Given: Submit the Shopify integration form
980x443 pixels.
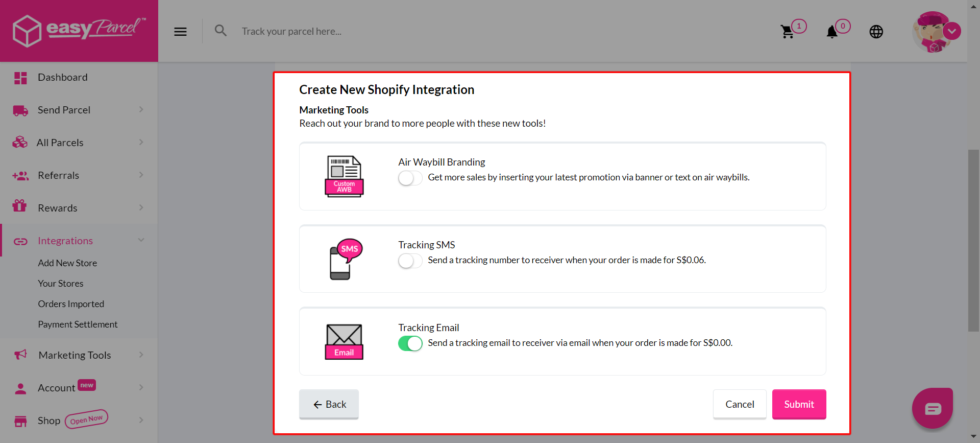Looking at the screenshot, I should pyautogui.click(x=799, y=404).
